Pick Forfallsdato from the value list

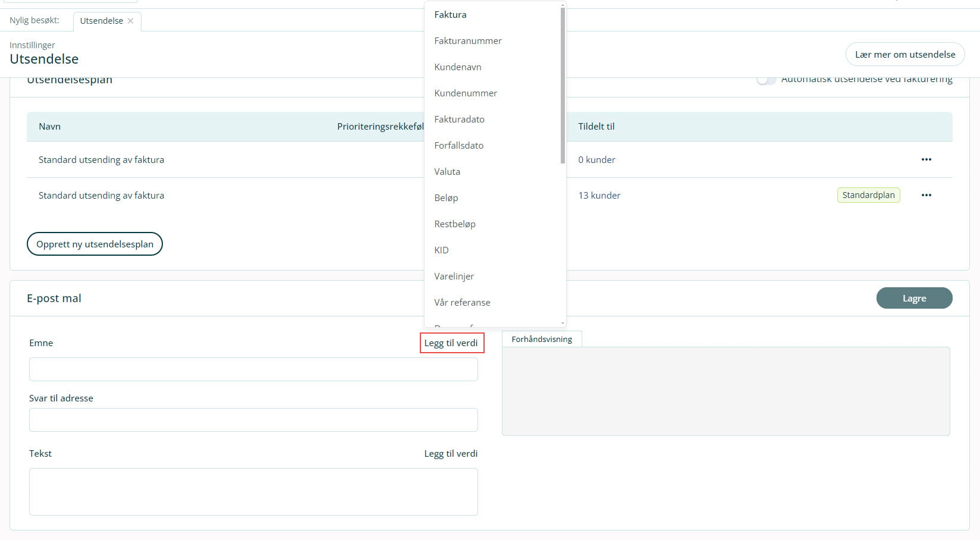458,146
